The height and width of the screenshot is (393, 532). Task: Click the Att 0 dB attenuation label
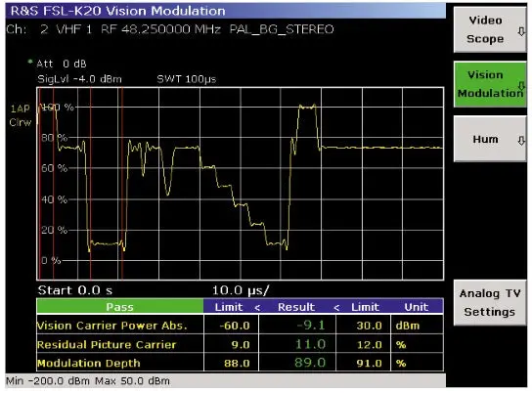62,64
